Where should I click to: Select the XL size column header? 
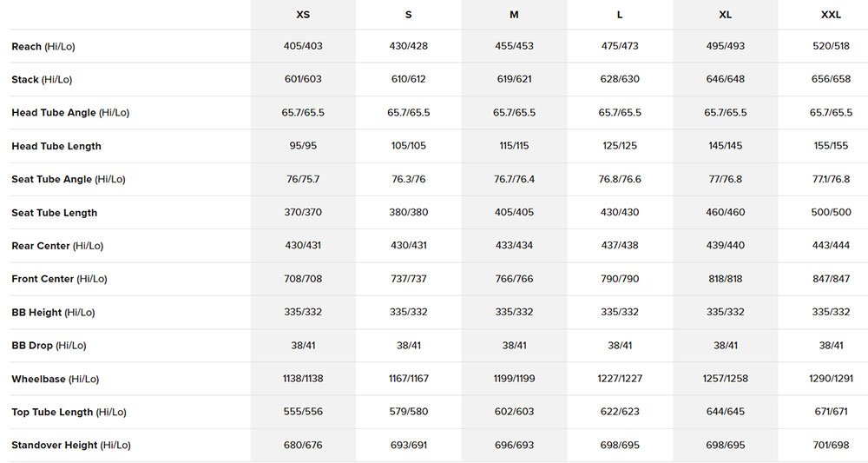(x=725, y=15)
